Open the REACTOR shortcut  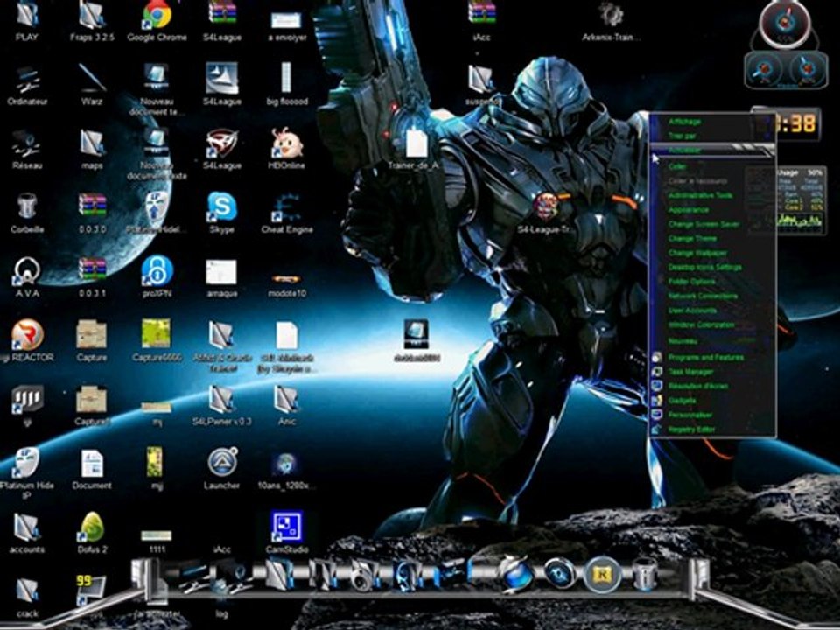coord(27,340)
